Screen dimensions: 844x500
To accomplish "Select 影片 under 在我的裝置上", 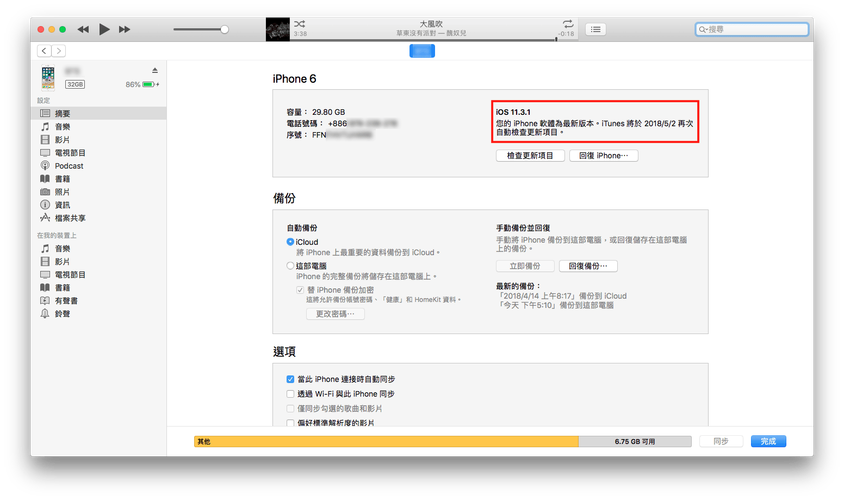I will click(99, 262).
